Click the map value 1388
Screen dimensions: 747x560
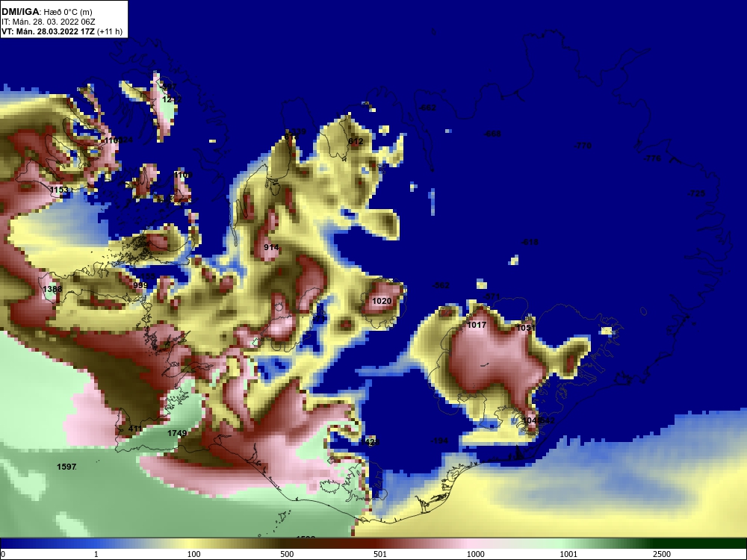click(52, 289)
